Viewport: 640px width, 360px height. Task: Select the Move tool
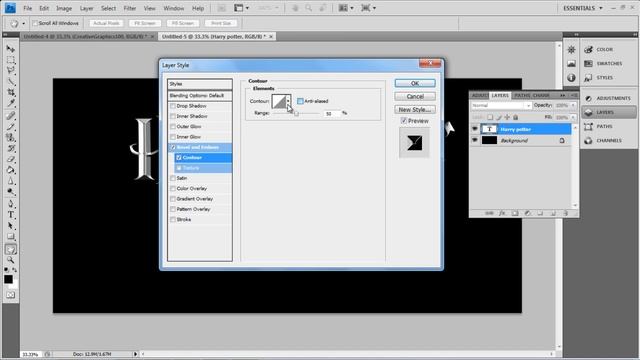[x=11, y=49]
